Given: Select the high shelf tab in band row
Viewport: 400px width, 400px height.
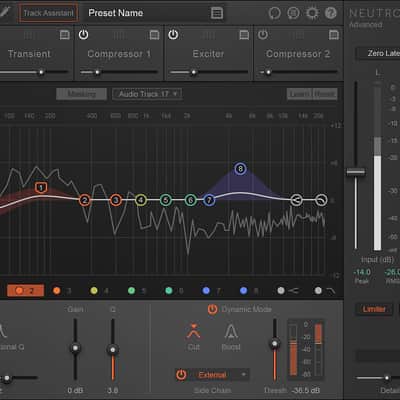Looking at the screenshot, I should (x=288, y=291).
